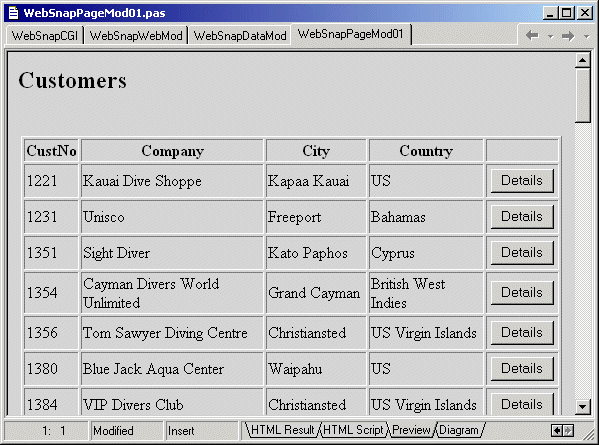
Task: Show the Diagram bottom tab
Action: 459,430
